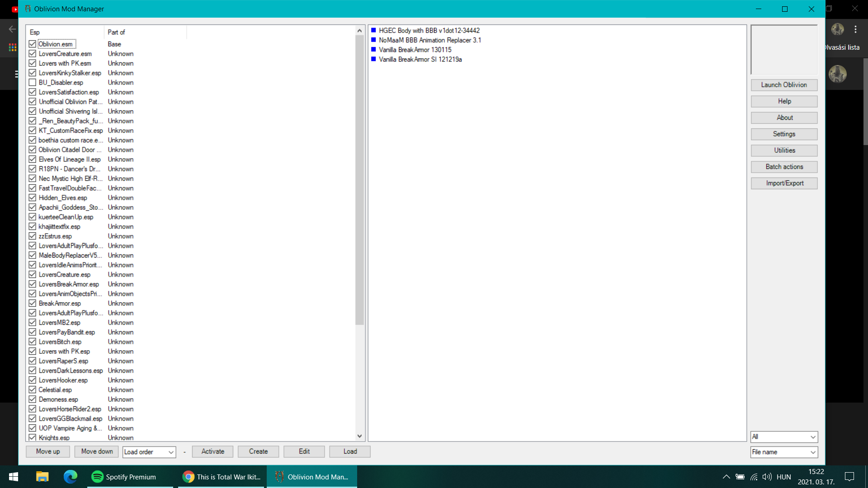Click esp list scrollbar up arrow
This screenshot has height=488, width=868.
[x=359, y=31]
